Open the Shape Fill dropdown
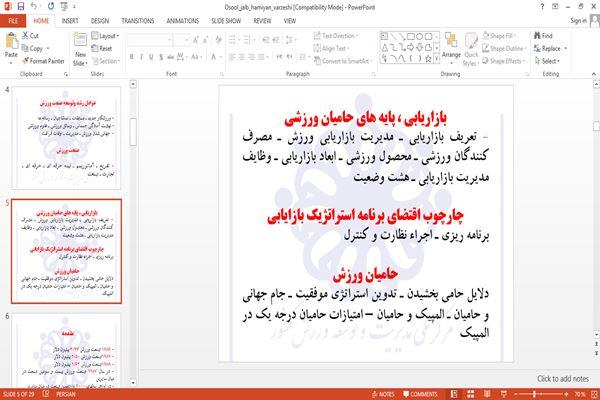Screen dimensions: 600x400 pos(499,36)
